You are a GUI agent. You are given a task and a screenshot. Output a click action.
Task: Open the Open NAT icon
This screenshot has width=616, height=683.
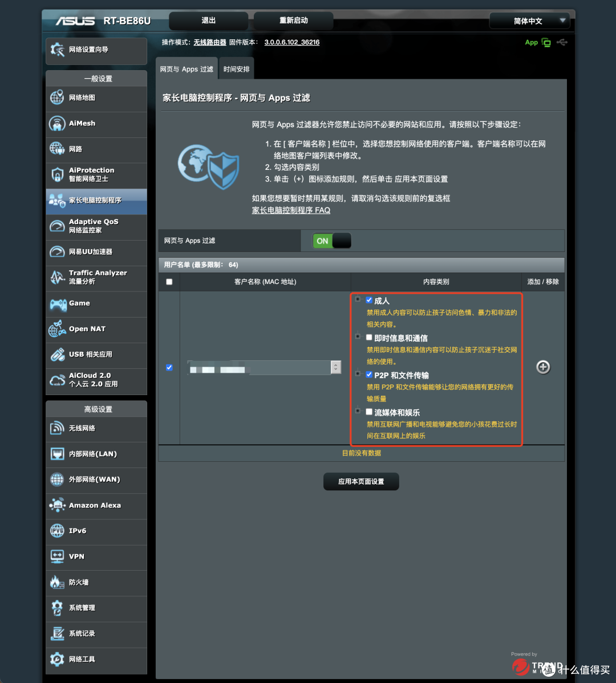[57, 329]
